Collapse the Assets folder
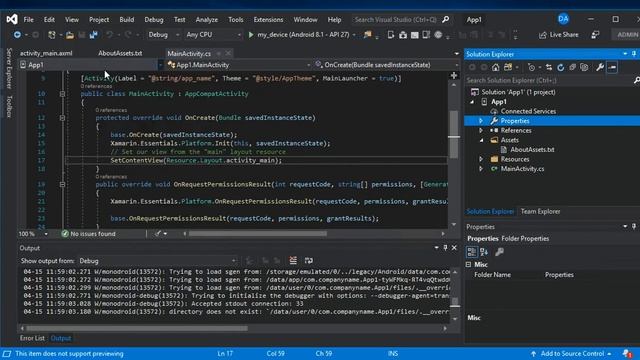Image resolution: width=640 pixels, height=360 pixels. click(x=481, y=140)
